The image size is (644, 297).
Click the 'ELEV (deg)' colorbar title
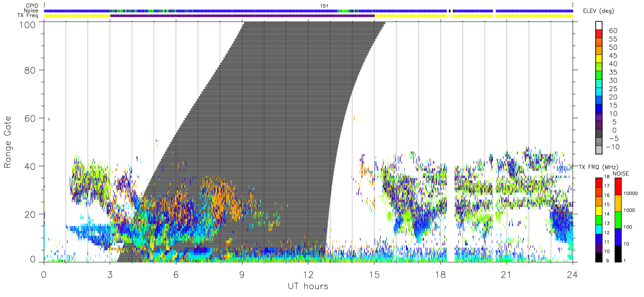coord(599,11)
